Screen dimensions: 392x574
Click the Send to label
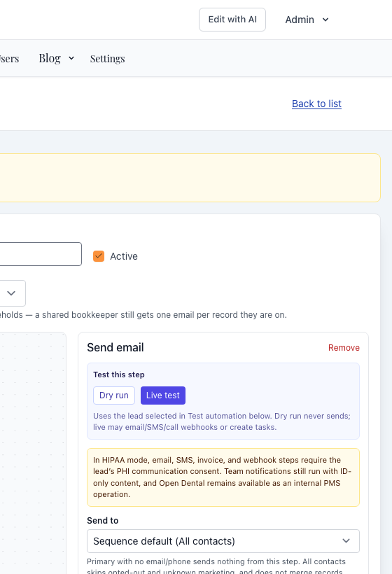102,521
